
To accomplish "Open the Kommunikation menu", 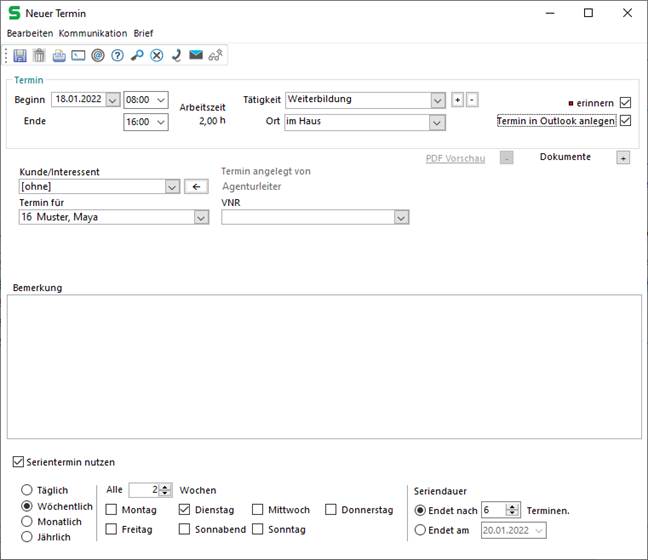I will (93, 33).
